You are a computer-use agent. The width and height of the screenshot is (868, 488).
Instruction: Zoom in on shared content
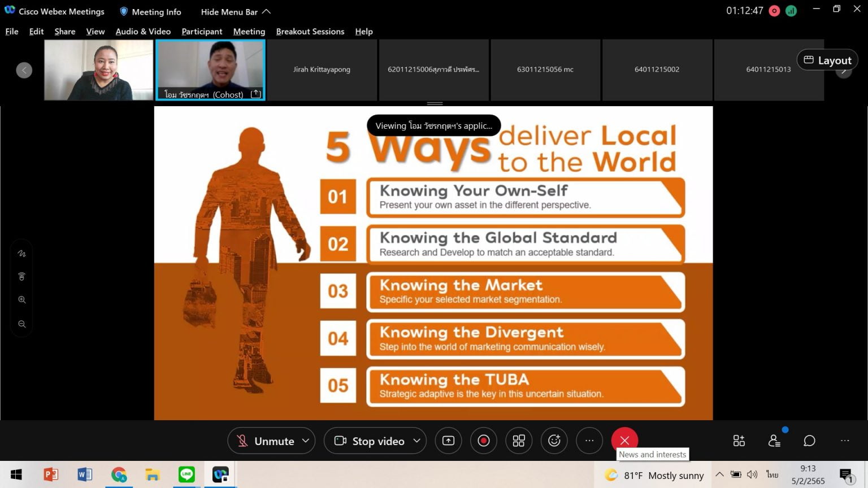click(22, 300)
